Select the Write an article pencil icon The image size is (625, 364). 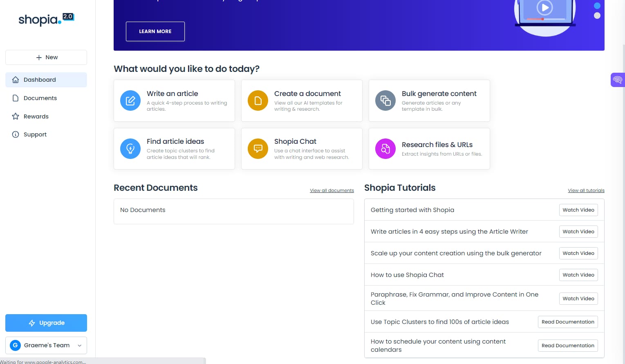[130, 100]
